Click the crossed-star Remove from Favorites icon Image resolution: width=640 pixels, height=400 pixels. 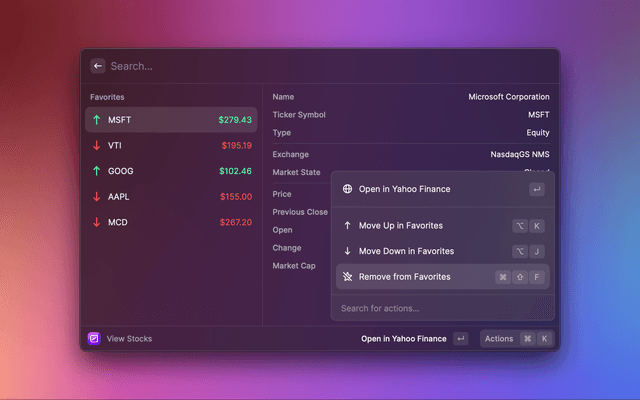pyautogui.click(x=347, y=276)
